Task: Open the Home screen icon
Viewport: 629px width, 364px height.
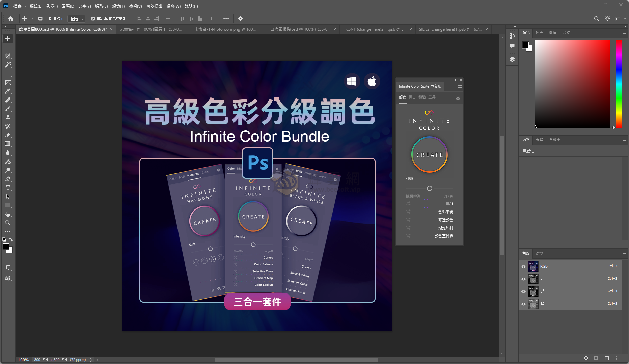Action: point(11,19)
